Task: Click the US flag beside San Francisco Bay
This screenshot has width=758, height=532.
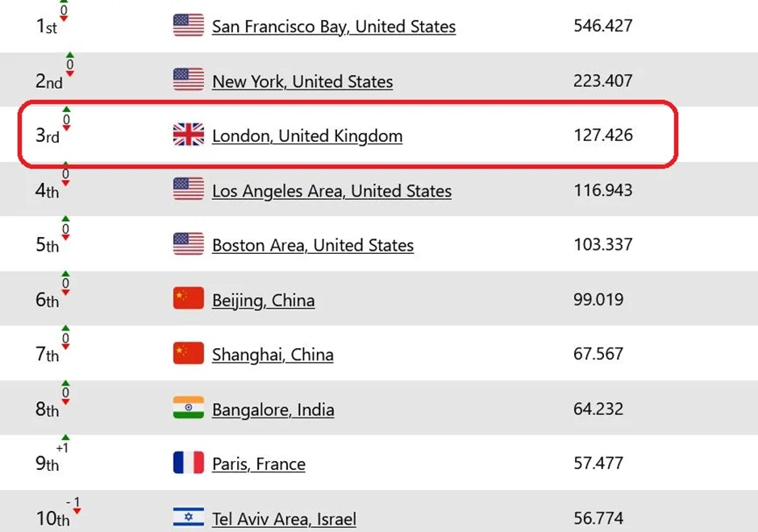Action: [x=188, y=26]
